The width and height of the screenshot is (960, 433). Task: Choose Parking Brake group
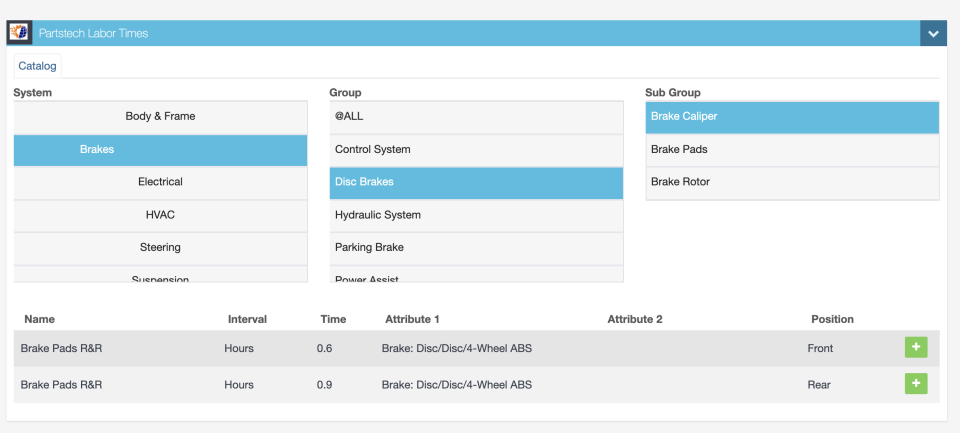(476, 247)
